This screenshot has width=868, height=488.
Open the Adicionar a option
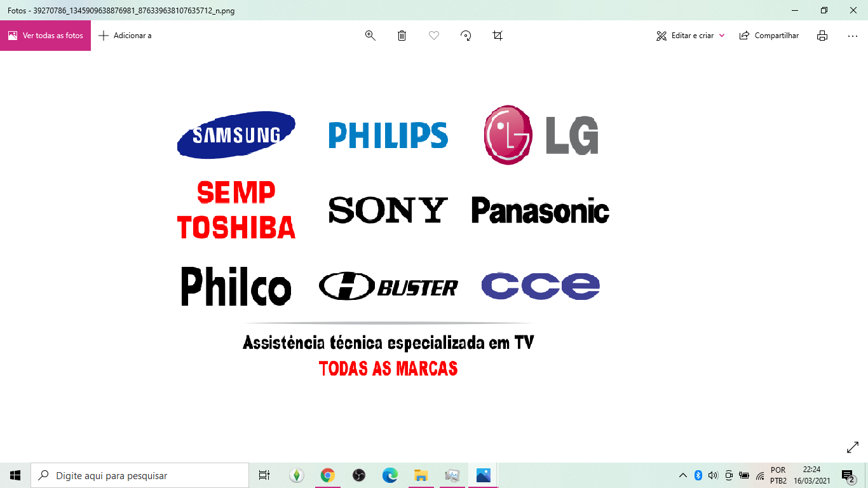click(x=125, y=36)
